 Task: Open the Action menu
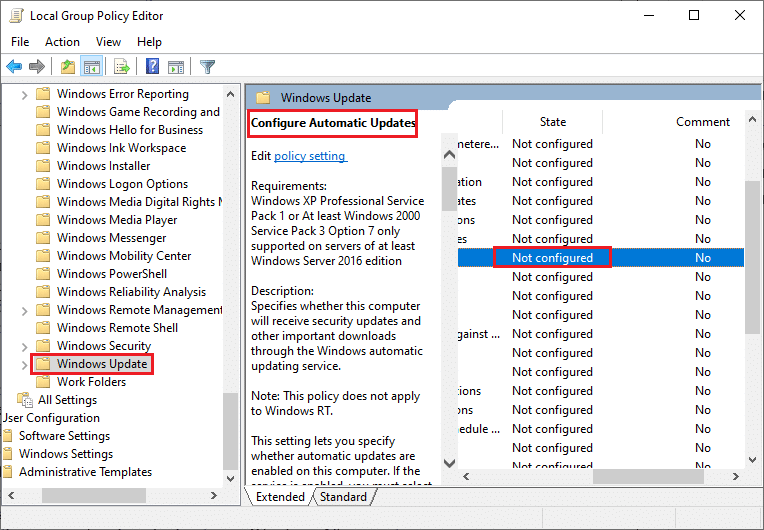point(62,42)
